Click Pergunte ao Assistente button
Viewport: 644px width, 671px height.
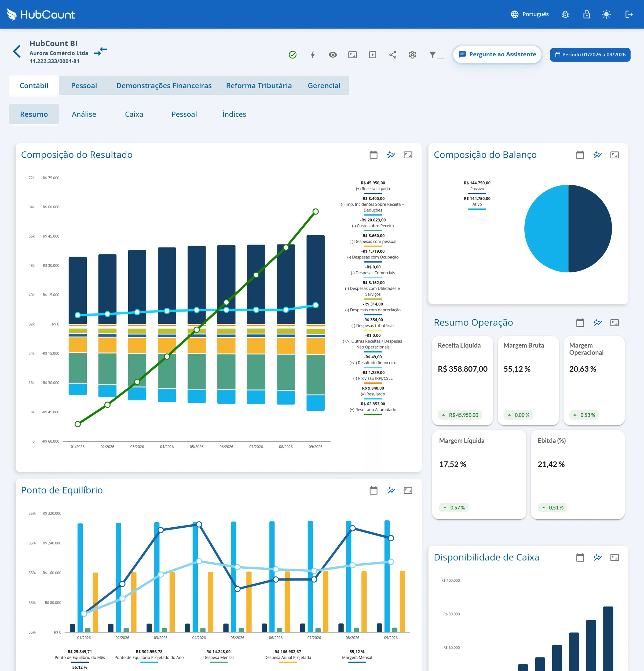pos(497,54)
